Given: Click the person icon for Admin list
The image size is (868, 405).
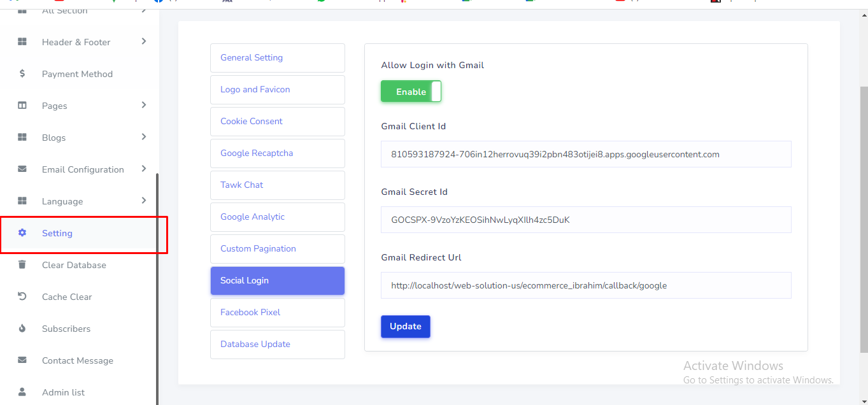Looking at the screenshot, I should [x=22, y=392].
